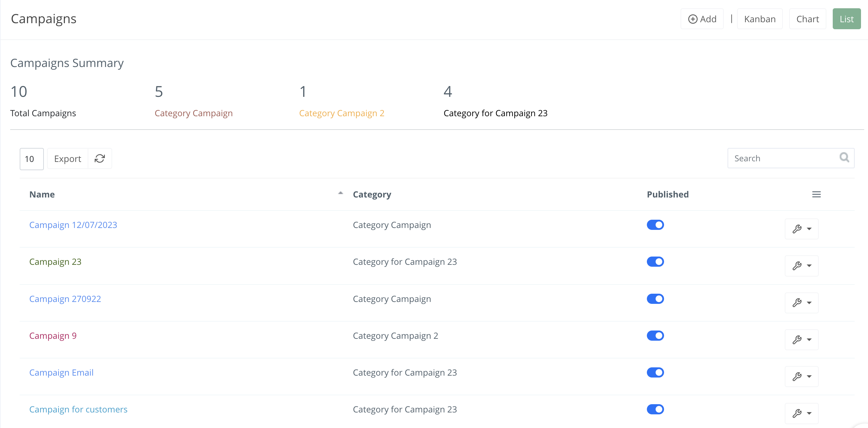Open the actions dropdown on Campaign Email row

(809, 377)
